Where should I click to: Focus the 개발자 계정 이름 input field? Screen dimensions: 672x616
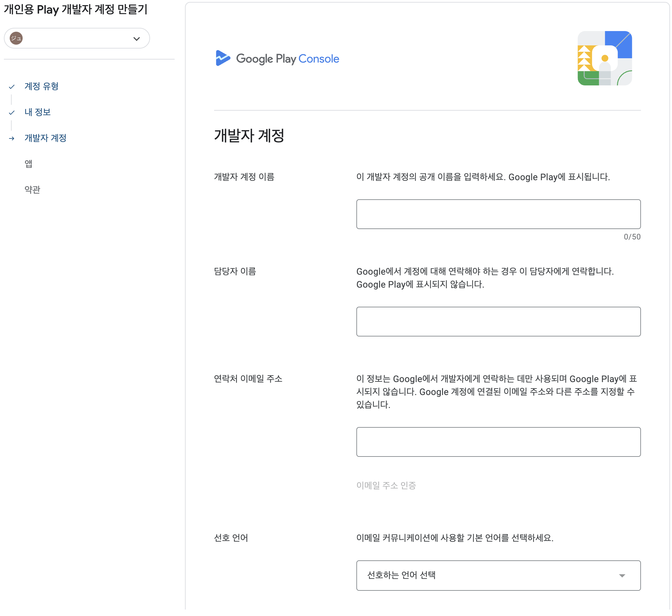coord(498,214)
